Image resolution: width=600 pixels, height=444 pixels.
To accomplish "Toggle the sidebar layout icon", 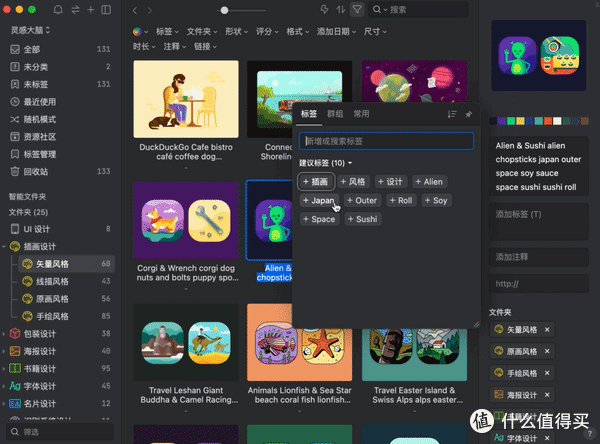I will coord(108,10).
